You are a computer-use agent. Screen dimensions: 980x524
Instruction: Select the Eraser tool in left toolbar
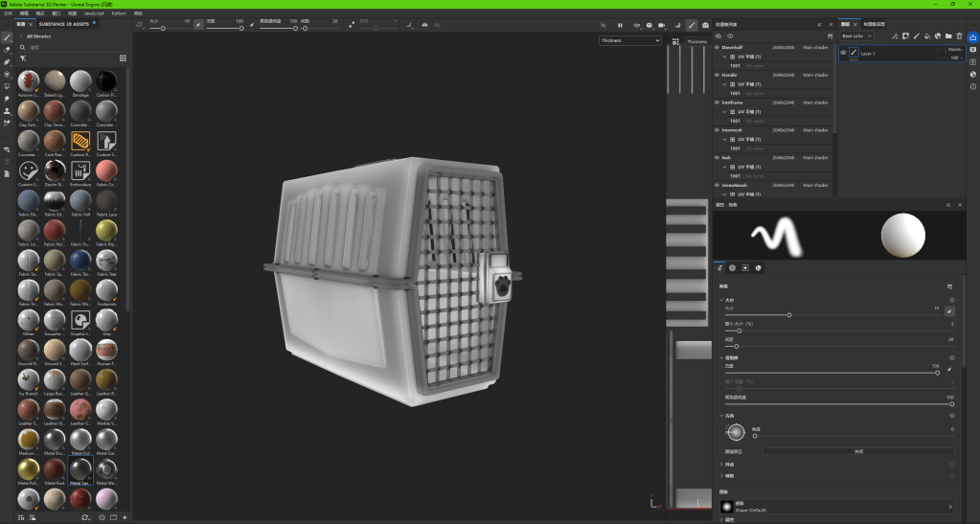point(8,49)
